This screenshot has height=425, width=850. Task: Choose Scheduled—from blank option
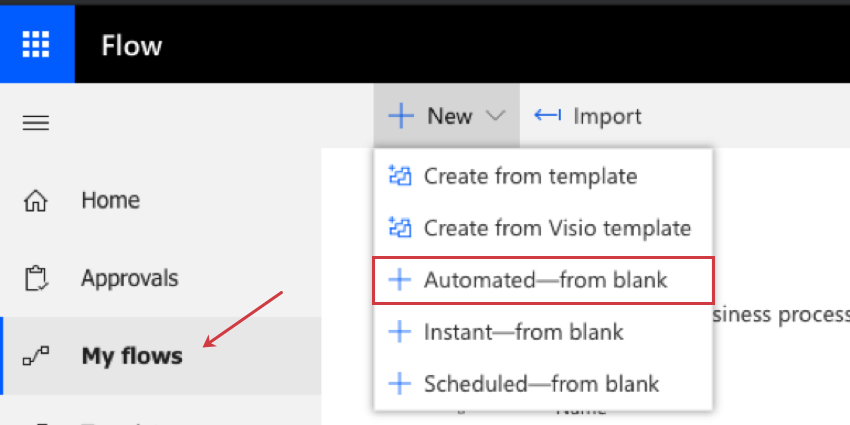(541, 383)
